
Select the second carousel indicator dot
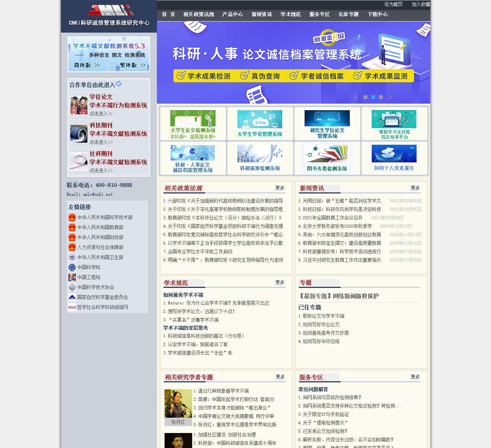[x=373, y=97]
